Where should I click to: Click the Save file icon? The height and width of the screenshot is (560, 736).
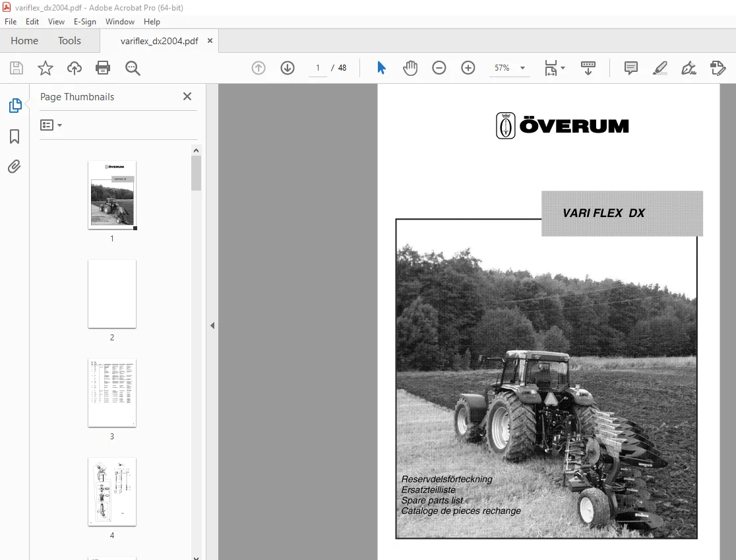[16, 68]
